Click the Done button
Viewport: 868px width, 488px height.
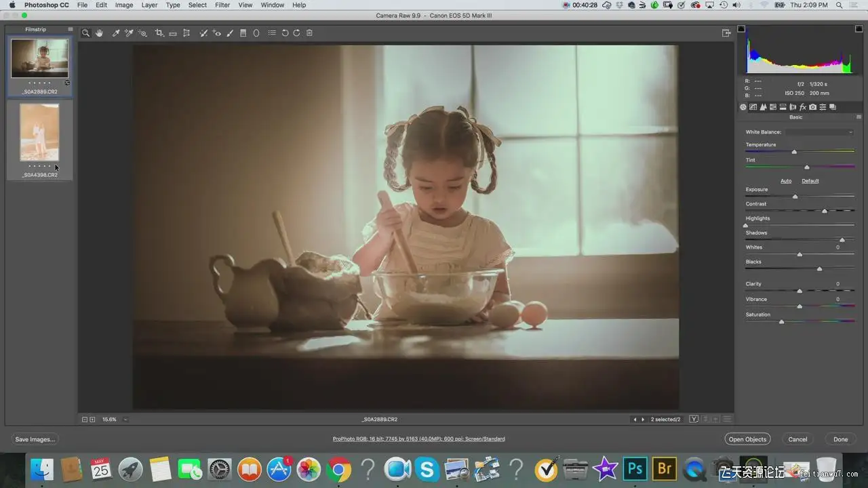point(840,439)
